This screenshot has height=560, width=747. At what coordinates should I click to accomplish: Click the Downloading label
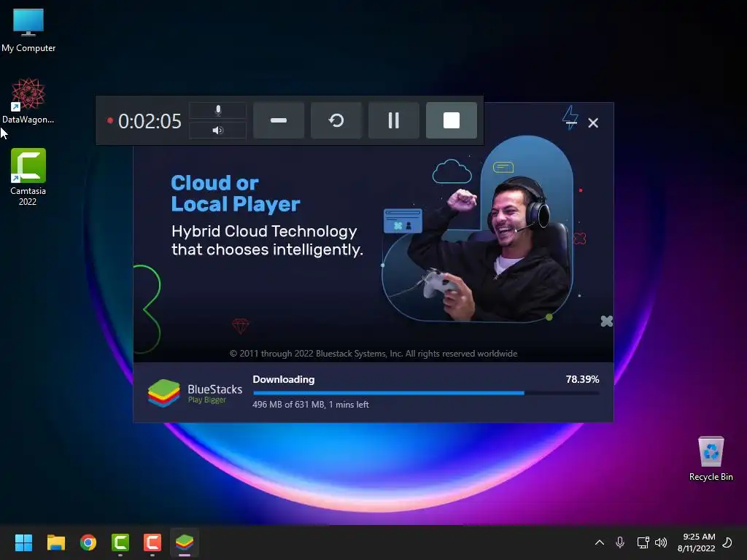tap(284, 379)
